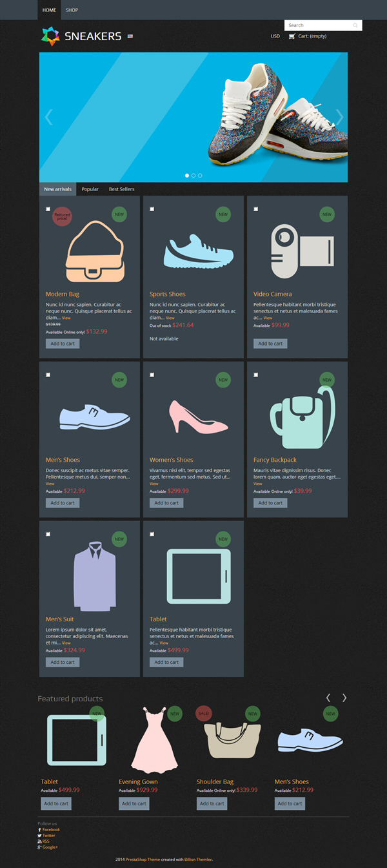This screenshot has height=868, width=387.
Task: Tick the Men's Suit compare checkbox
Action: pyautogui.click(x=48, y=534)
